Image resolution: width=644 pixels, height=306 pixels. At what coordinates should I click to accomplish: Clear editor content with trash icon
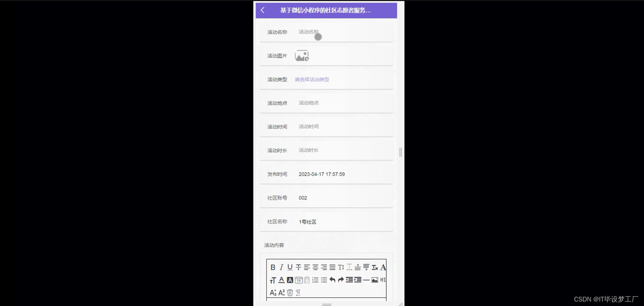[290, 293]
